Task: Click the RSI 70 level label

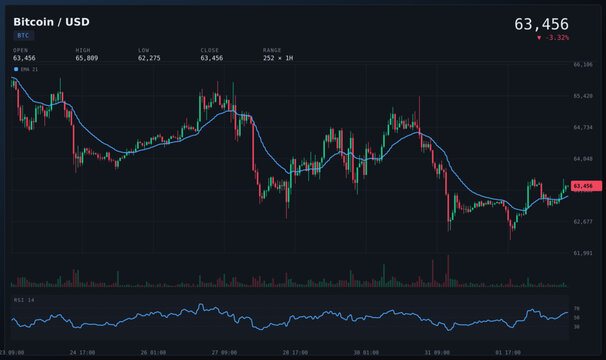Action: tap(577, 309)
